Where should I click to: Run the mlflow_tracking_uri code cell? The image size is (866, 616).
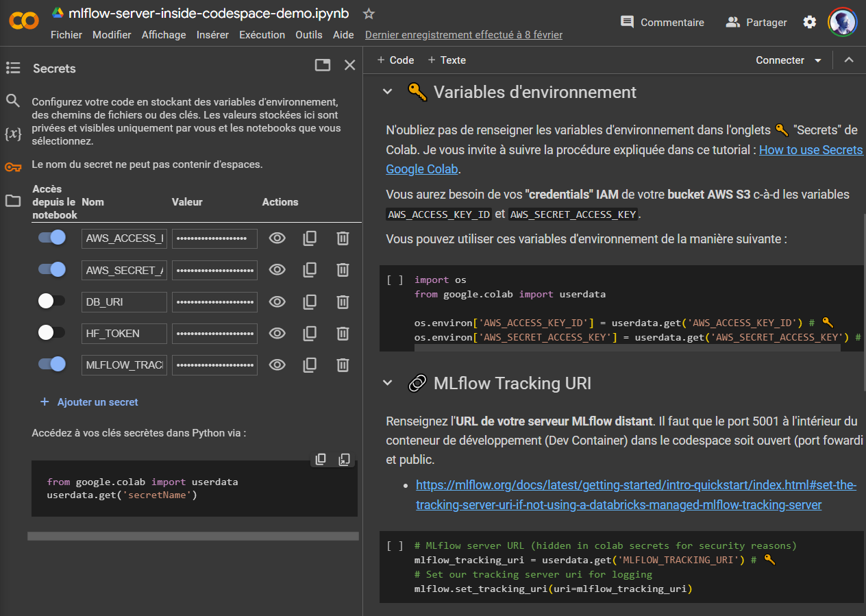tap(395, 545)
